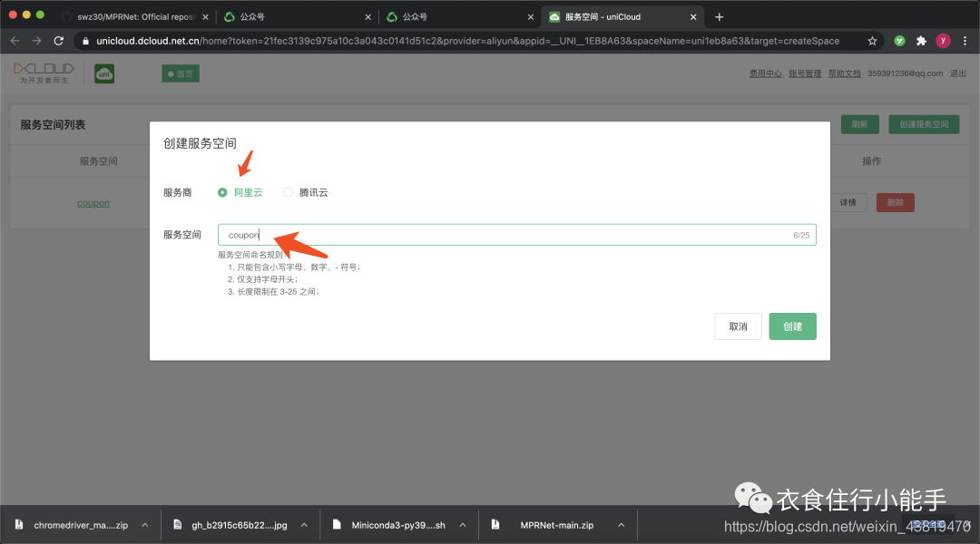The width and height of the screenshot is (980, 544).
Task: Open the profile avatar y
Action: [943, 41]
